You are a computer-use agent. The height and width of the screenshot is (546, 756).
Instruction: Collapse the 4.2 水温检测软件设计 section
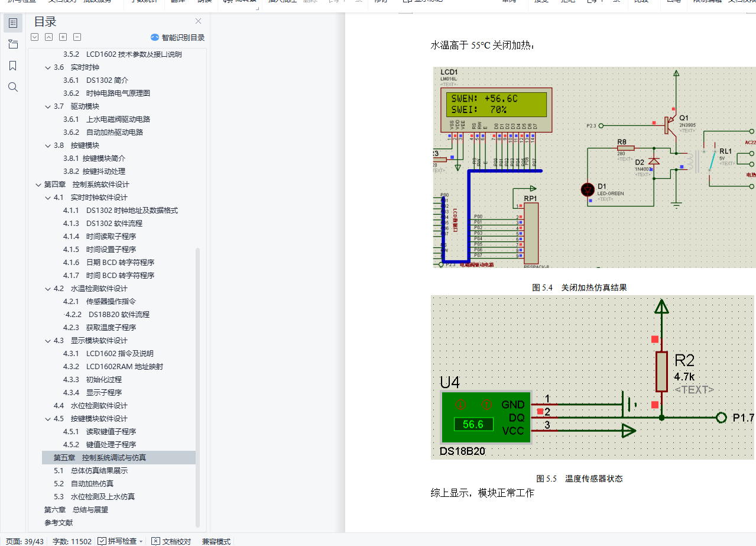48,289
